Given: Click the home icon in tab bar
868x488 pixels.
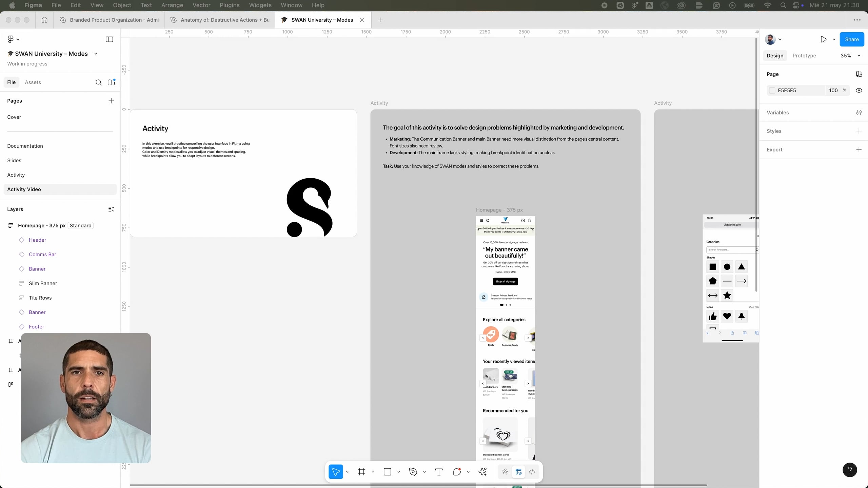Looking at the screenshot, I should (x=44, y=20).
